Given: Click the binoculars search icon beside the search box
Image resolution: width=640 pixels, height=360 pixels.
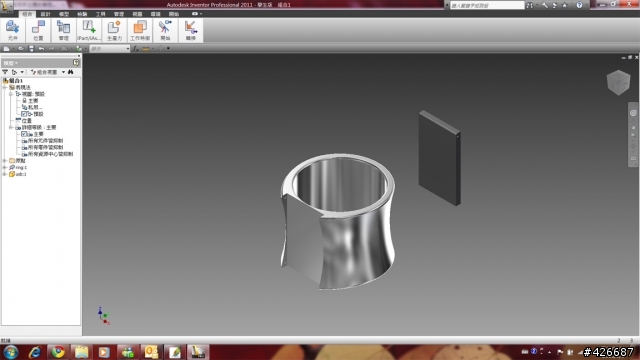Looking at the screenshot, I should click(x=530, y=5).
